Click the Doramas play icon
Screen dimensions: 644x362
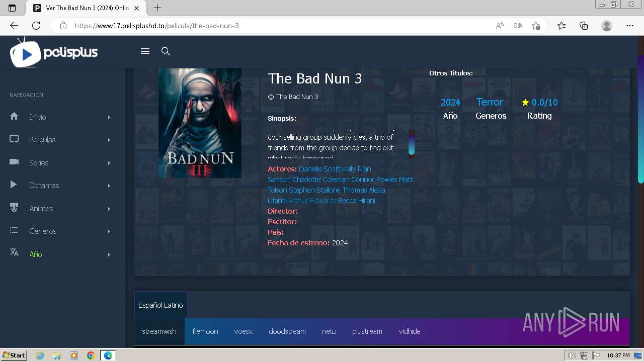coord(14,185)
